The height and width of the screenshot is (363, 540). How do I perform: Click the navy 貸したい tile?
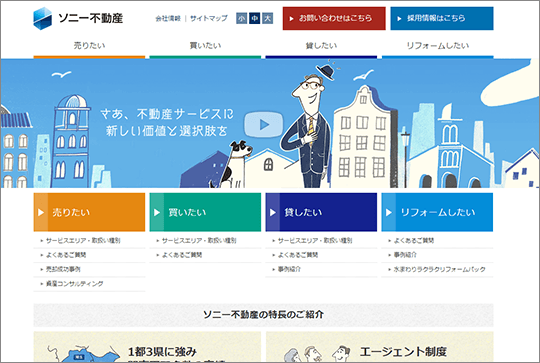tap(321, 212)
